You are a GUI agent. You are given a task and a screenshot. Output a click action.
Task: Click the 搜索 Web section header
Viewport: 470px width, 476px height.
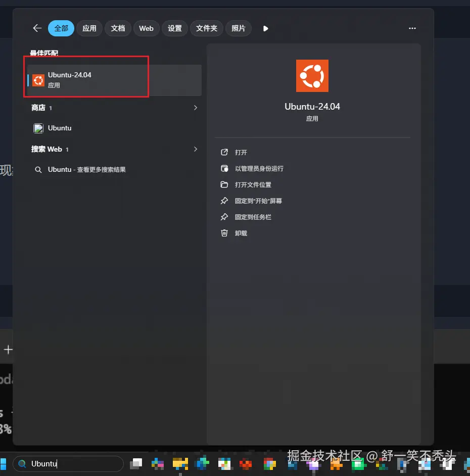tap(46, 149)
